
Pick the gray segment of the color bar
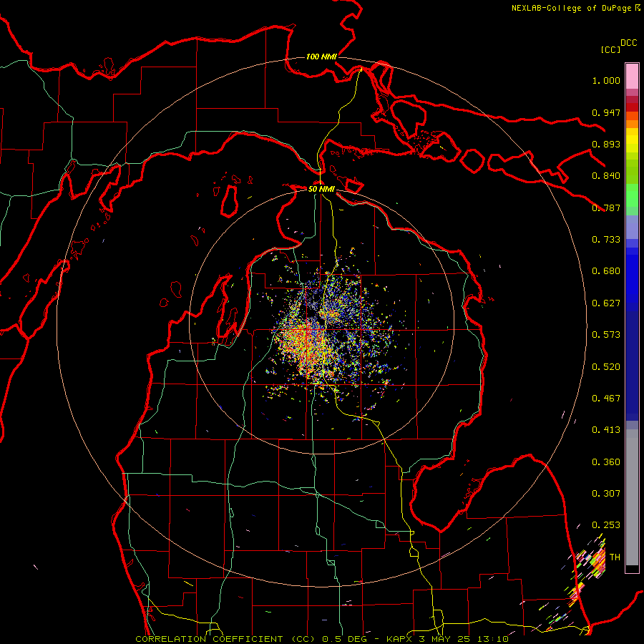click(x=632, y=497)
